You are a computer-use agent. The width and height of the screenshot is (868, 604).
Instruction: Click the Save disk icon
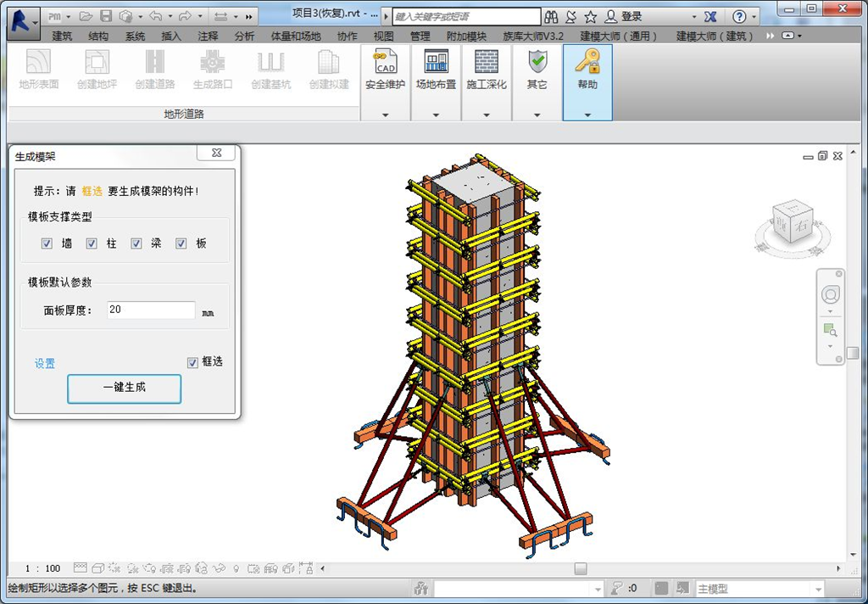pyautogui.click(x=106, y=17)
